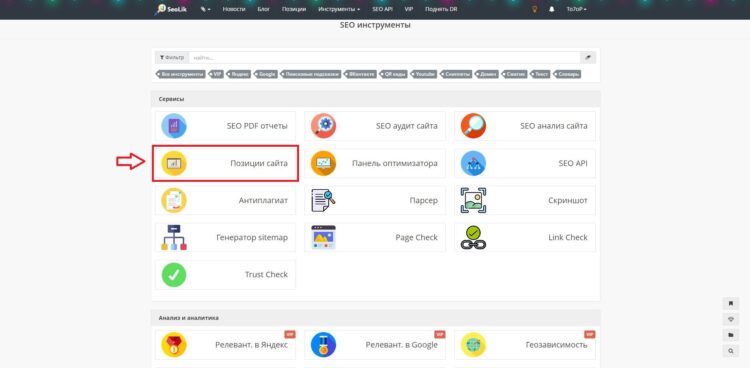Open the Скриншот image capture icon
The width and height of the screenshot is (750, 368).
(473, 201)
